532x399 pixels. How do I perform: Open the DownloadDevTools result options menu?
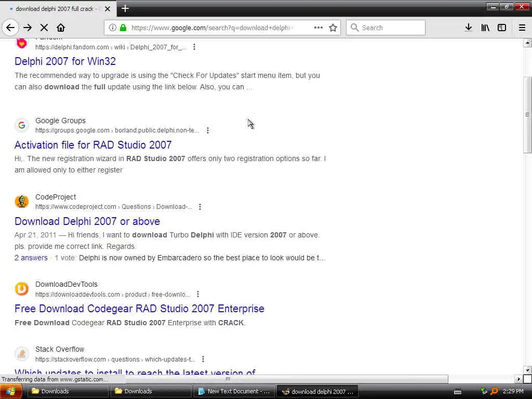coord(198,294)
